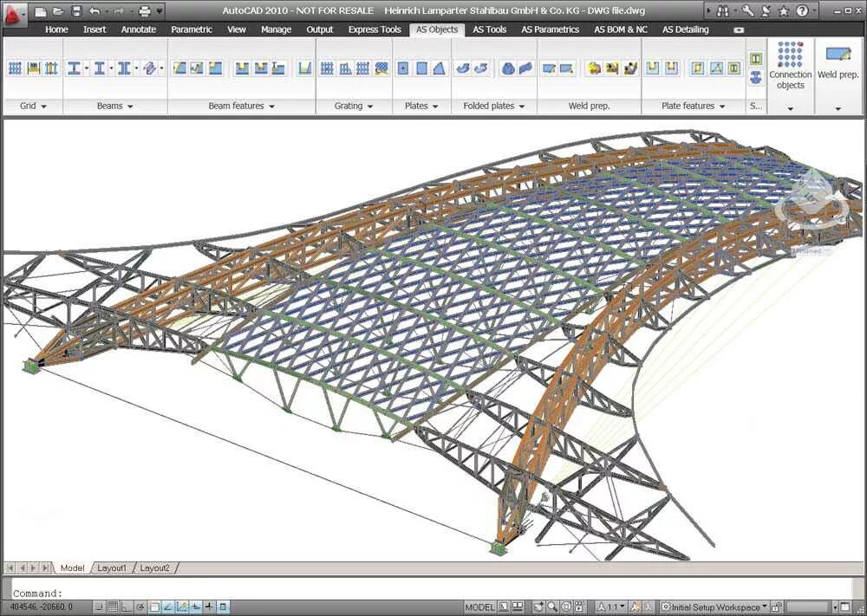Switch to the Layout1 tab

pos(112,567)
